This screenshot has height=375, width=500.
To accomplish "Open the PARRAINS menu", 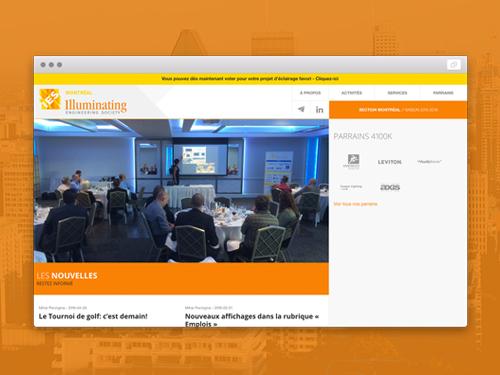I will (x=443, y=93).
